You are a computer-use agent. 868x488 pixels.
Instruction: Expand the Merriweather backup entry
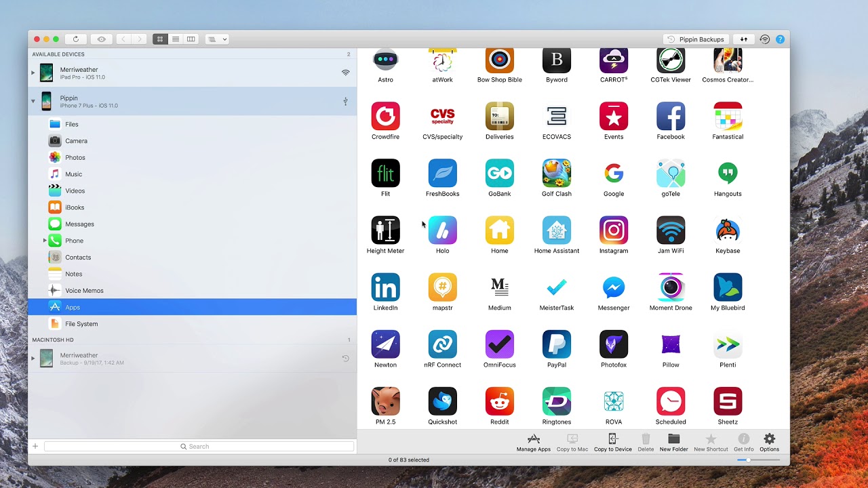tap(33, 358)
